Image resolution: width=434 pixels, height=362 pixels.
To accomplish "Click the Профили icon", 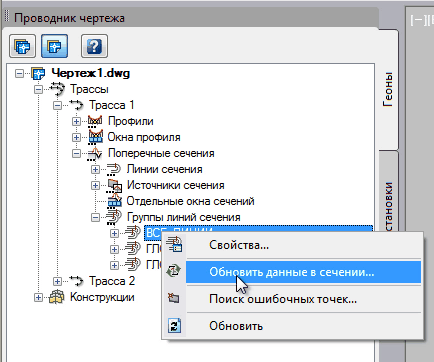I will click(95, 121).
